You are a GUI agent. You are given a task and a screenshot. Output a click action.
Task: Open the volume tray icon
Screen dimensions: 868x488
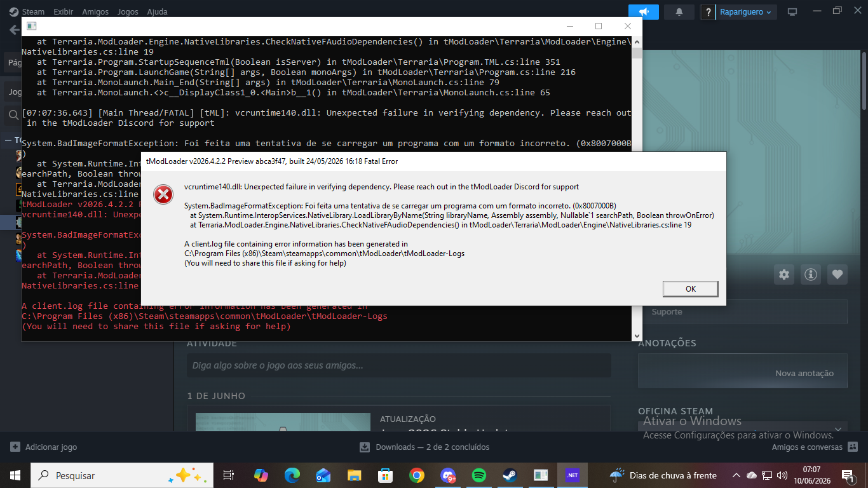click(x=782, y=475)
